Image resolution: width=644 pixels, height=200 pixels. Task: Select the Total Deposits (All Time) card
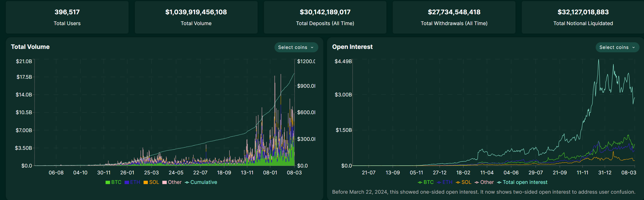tap(325, 17)
